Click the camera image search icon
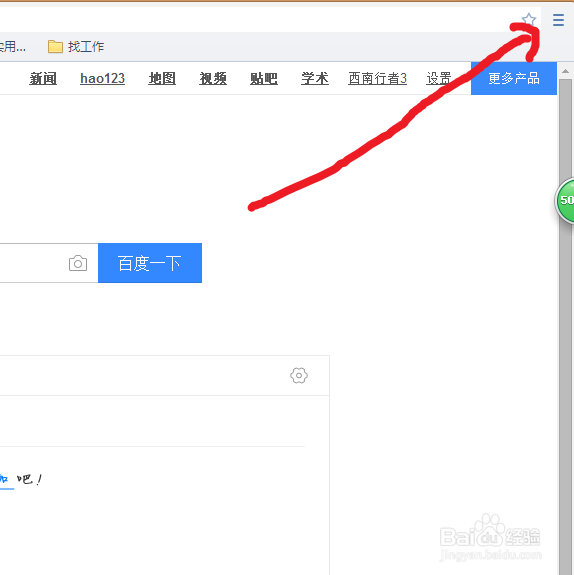Viewport: 574px width, 575px height. [78, 263]
